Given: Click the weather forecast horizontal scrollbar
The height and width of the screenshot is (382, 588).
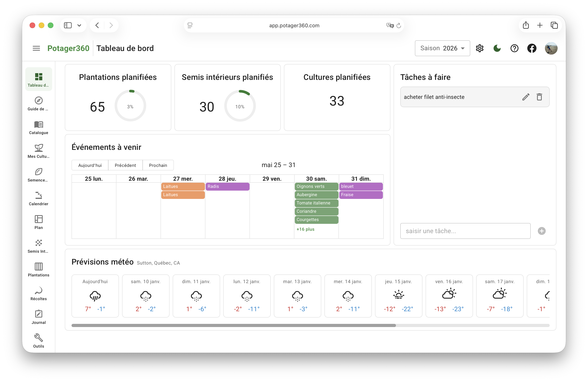Looking at the screenshot, I should pos(234,325).
